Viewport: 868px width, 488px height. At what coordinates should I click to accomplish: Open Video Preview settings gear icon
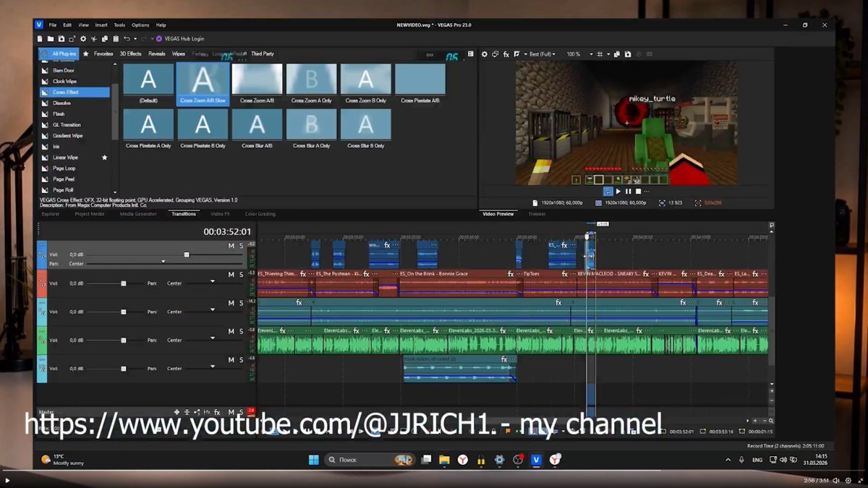pos(485,54)
